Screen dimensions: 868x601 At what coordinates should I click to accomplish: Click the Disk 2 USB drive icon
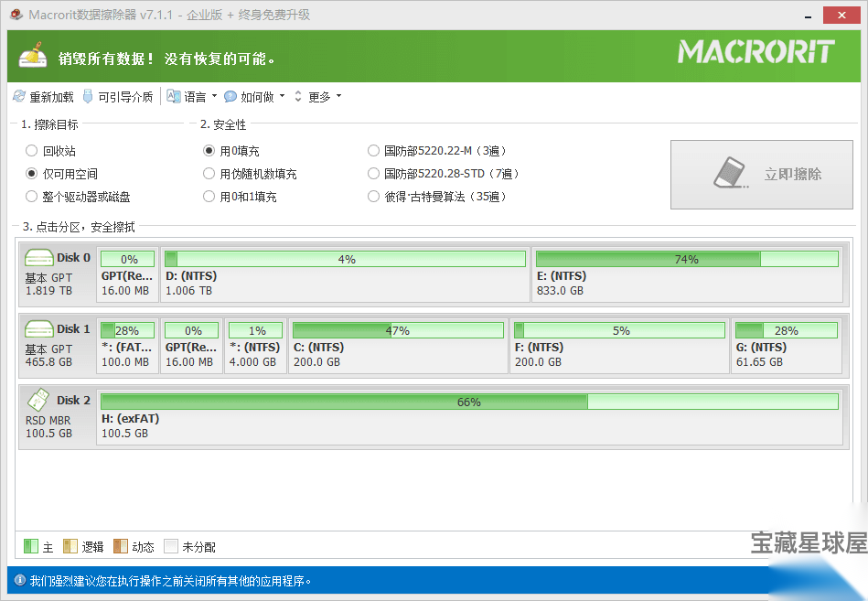tap(38, 400)
